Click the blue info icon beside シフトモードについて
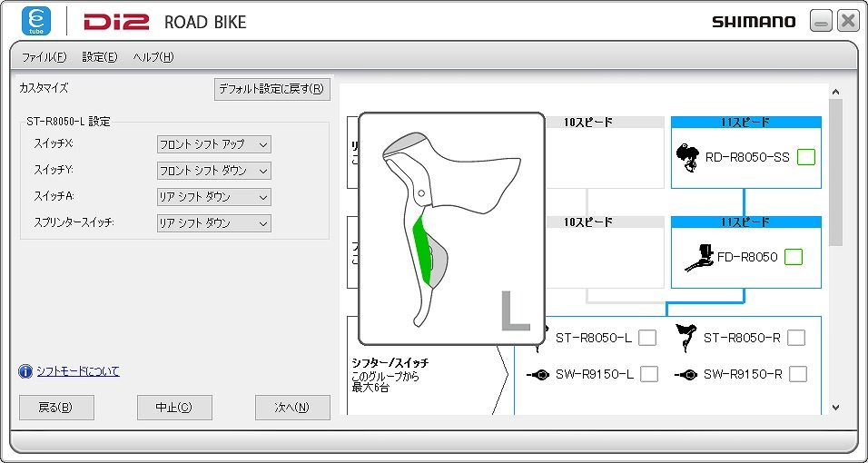The width and height of the screenshot is (868, 463). pos(25,371)
